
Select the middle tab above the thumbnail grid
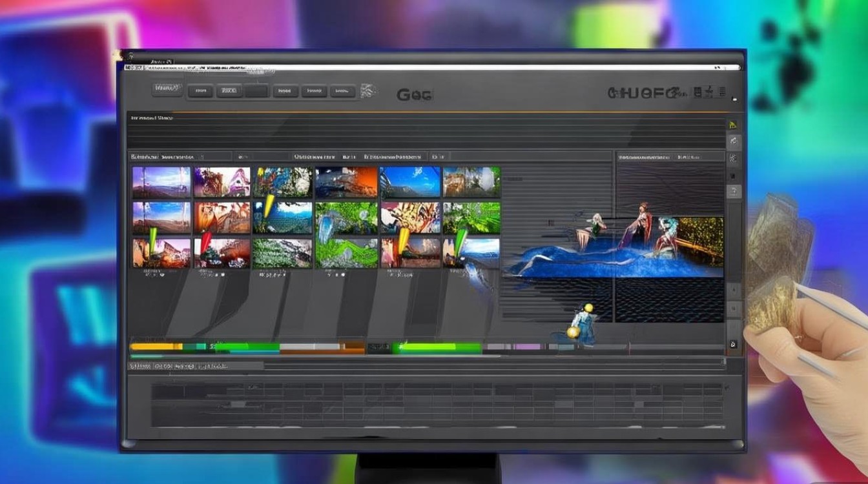coord(315,156)
